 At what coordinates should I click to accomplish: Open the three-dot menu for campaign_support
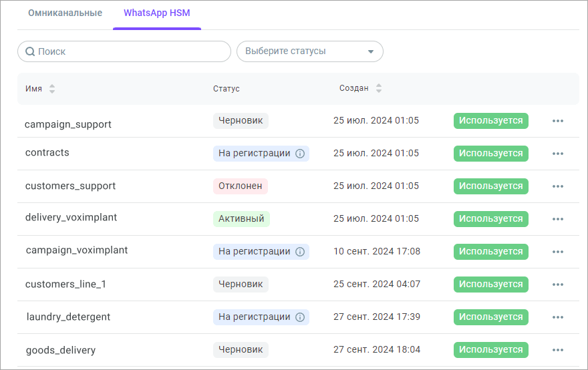pos(558,121)
